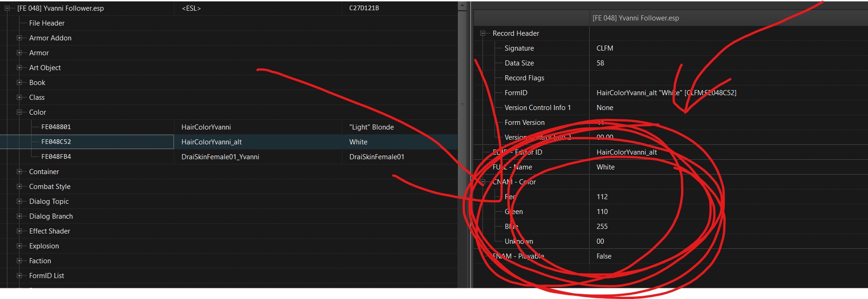Click the FULL Name value White
This screenshot has height=299, width=868.
click(605, 167)
